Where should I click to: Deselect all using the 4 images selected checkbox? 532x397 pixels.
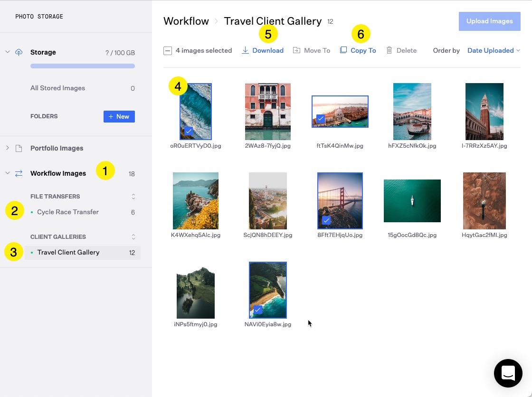(x=168, y=51)
